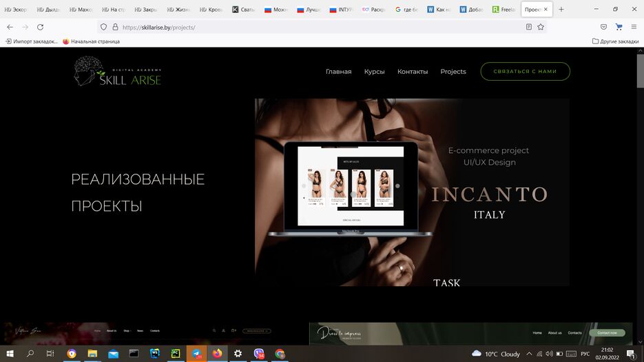Open the Курсы page
644x362 pixels.
coord(375,72)
